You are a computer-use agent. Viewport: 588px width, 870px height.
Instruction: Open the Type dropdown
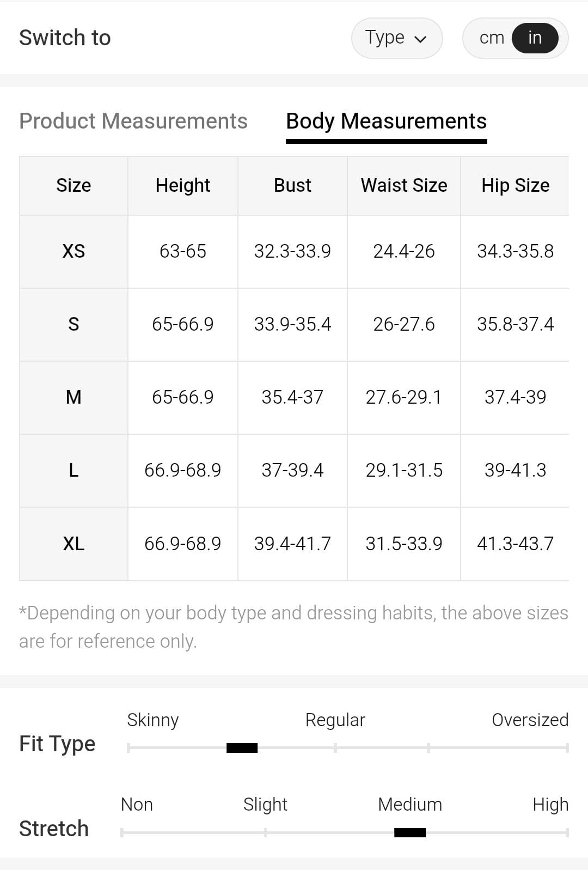pos(396,38)
